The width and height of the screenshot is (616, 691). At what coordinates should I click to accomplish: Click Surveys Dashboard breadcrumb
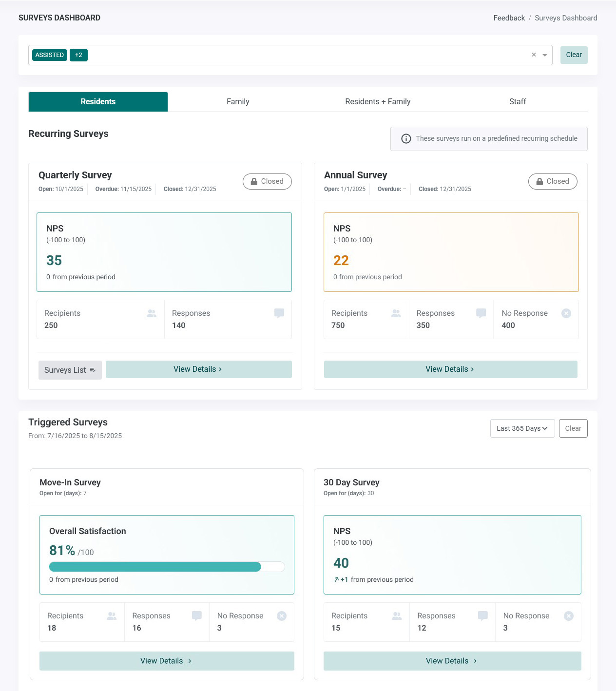(x=566, y=18)
